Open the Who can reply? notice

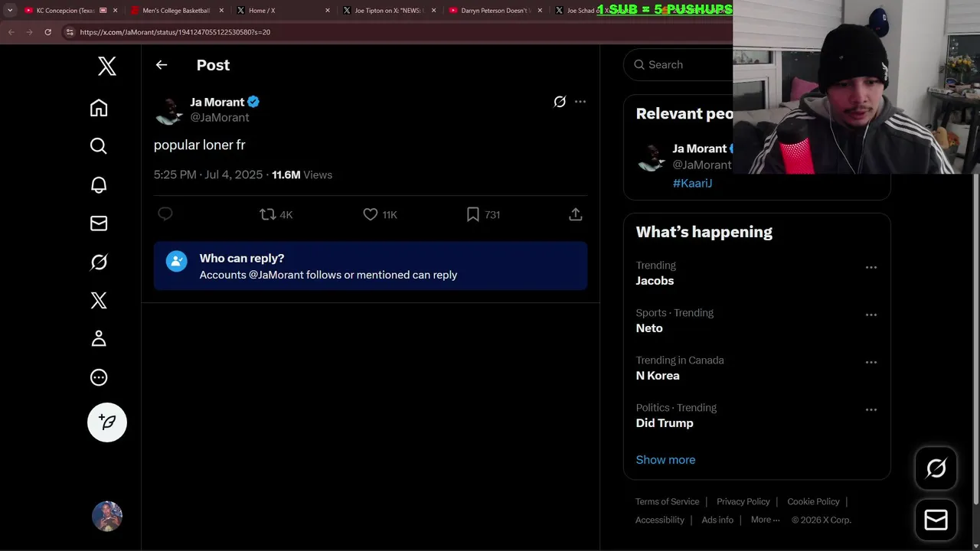tap(371, 266)
